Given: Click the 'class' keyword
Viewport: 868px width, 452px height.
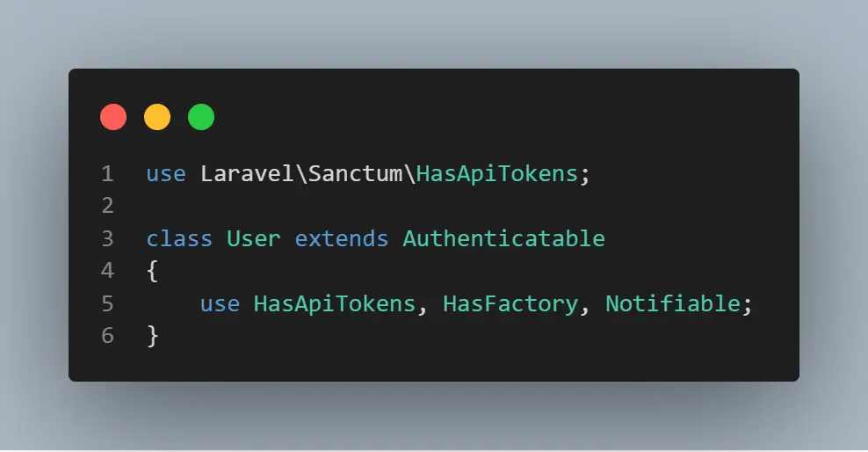Looking at the screenshot, I should tap(179, 238).
